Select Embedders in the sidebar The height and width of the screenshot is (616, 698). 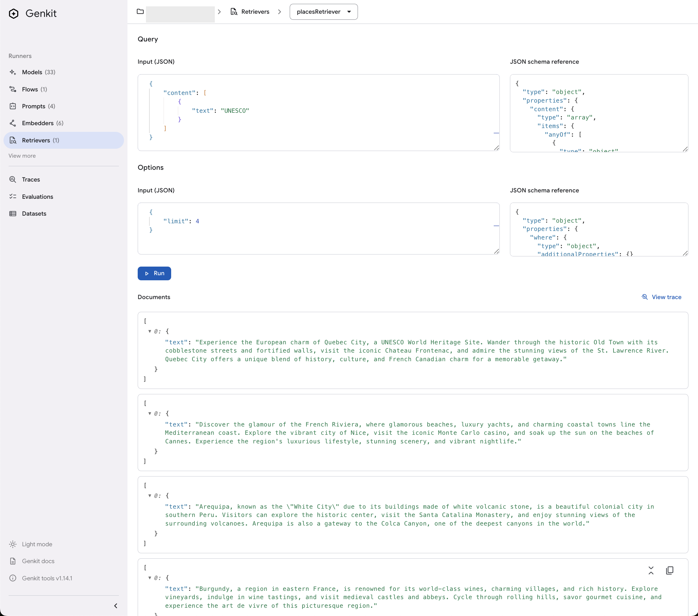click(38, 123)
